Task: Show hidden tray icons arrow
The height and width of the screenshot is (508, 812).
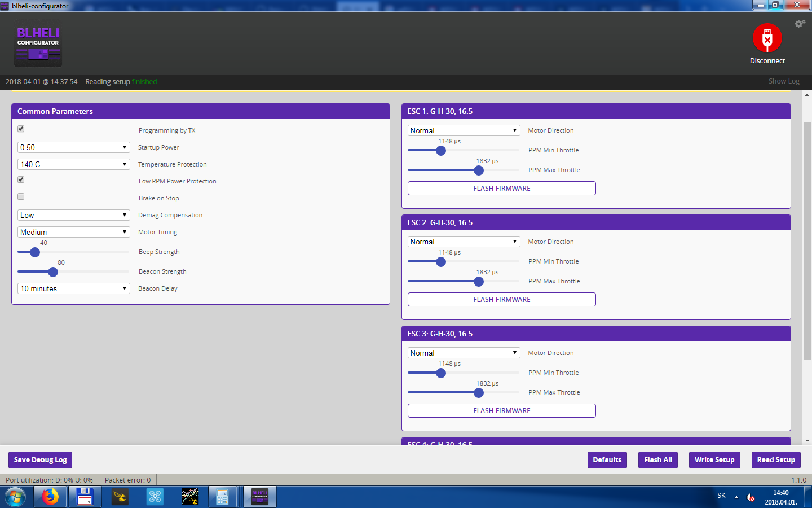Action: click(x=736, y=497)
